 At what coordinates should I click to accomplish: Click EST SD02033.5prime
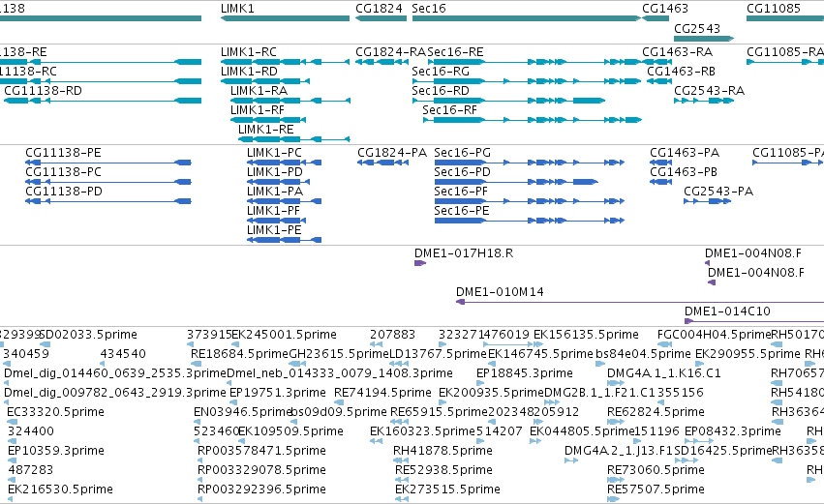click(x=89, y=335)
